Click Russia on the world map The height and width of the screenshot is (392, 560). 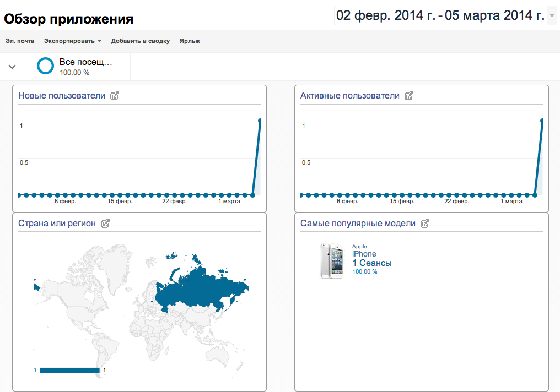[x=200, y=289]
